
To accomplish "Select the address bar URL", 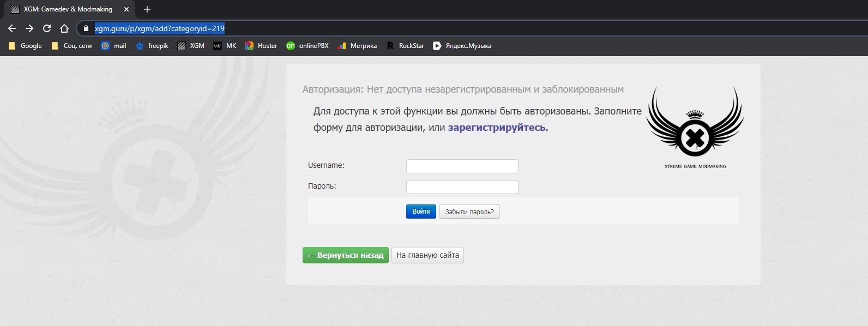I will point(160,28).
